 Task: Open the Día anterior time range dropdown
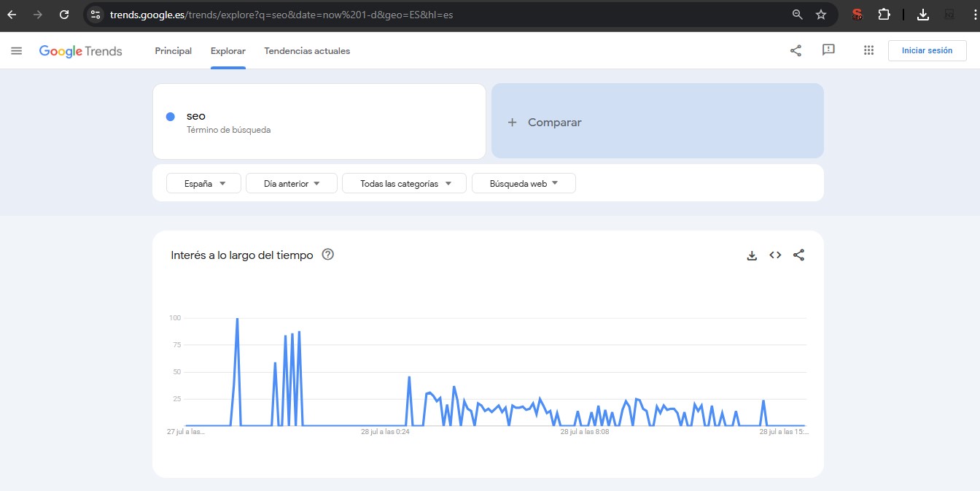click(292, 184)
